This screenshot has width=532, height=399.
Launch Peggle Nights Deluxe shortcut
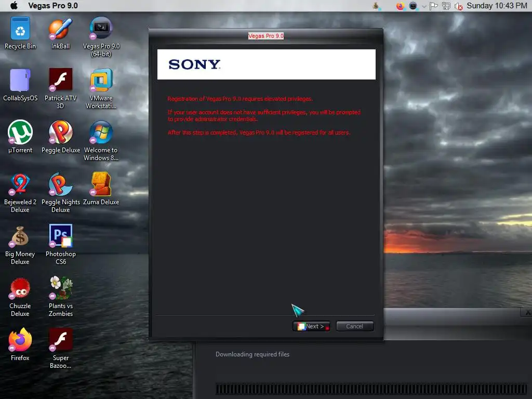click(x=60, y=192)
